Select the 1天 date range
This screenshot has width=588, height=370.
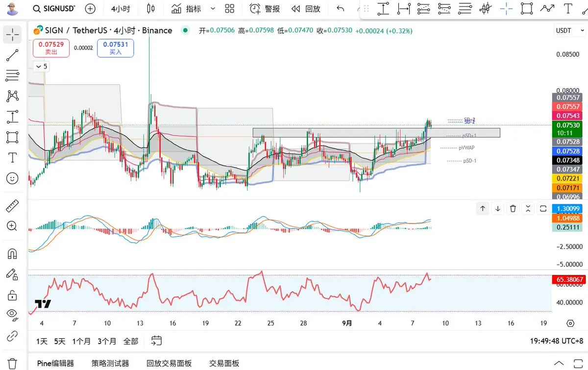tap(42, 341)
